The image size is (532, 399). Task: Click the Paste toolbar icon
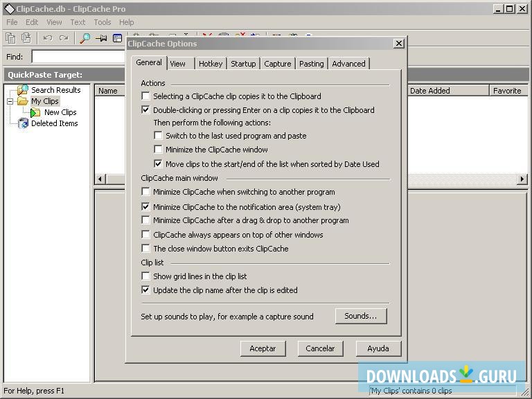[x=26, y=37]
